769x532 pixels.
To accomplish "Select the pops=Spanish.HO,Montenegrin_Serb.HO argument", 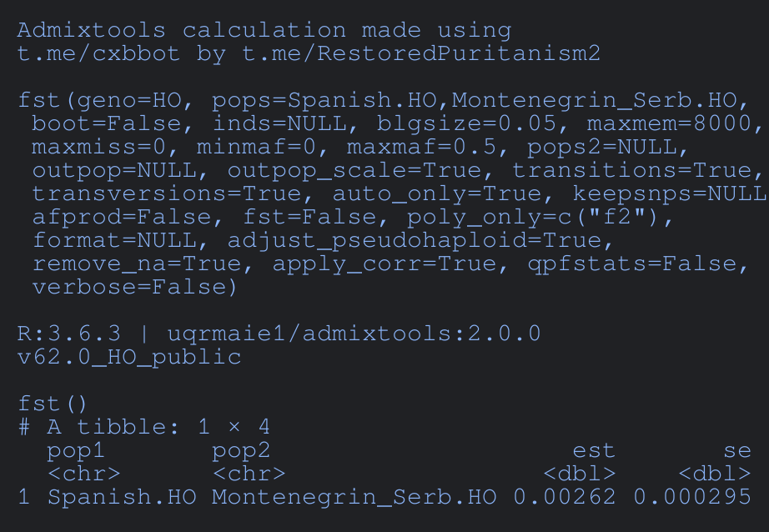I will [x=474, y=101].
